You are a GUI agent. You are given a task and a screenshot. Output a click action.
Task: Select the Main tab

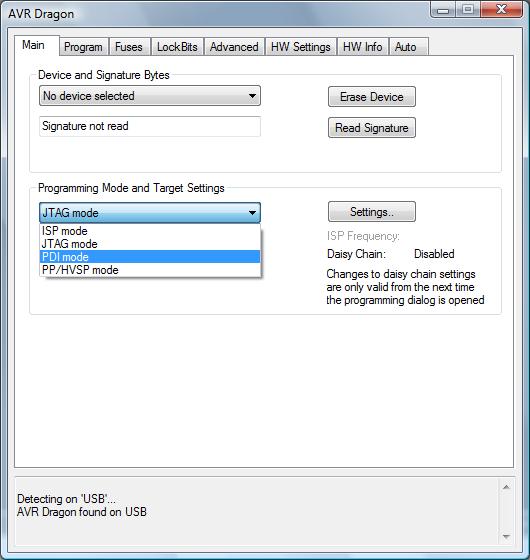[36, 45]
